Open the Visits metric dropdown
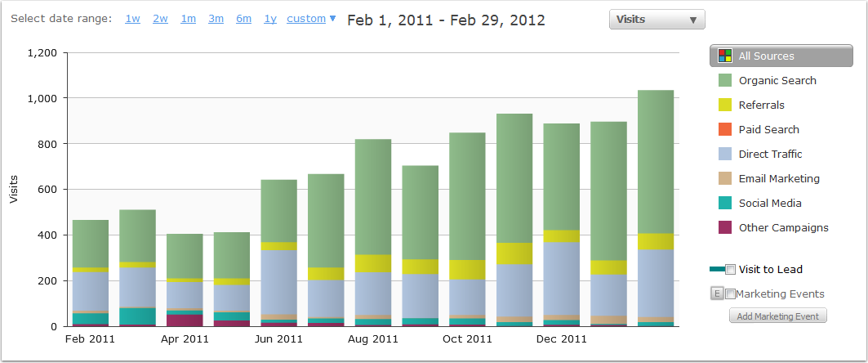 657,20
